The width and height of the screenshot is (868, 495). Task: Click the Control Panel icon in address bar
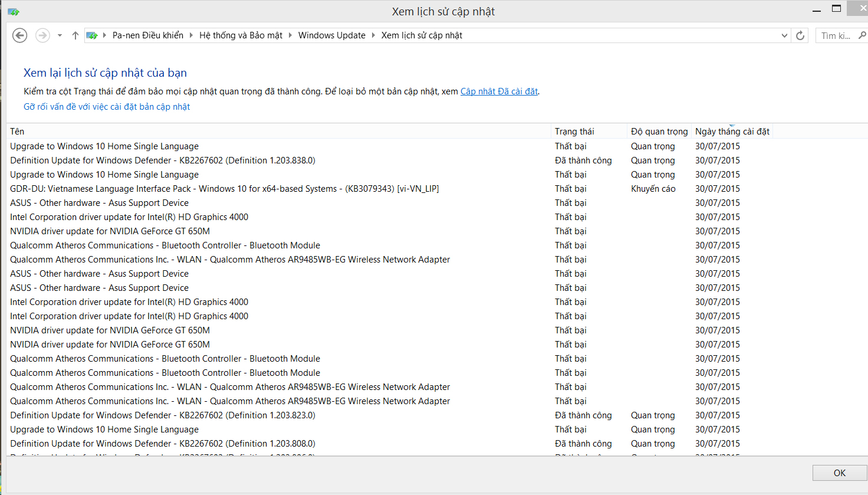(x=92, y=35)
